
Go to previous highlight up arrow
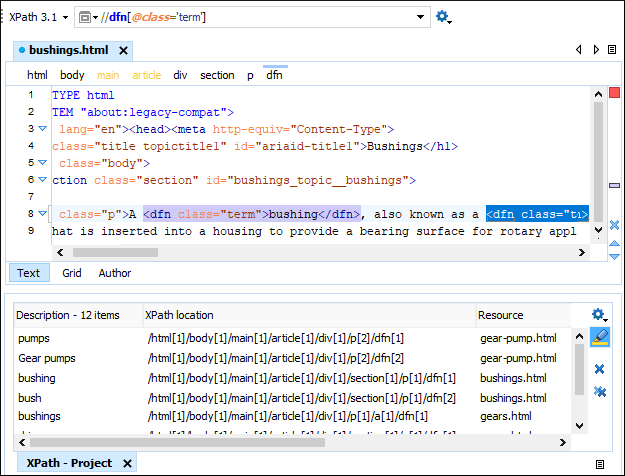click(x=614, y=242)
